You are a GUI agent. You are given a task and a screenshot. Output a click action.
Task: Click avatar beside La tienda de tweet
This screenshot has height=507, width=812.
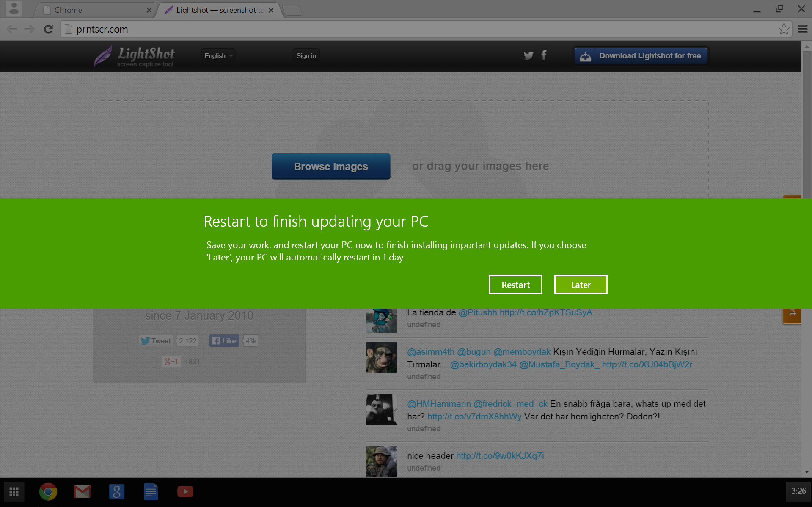[381, 321]
